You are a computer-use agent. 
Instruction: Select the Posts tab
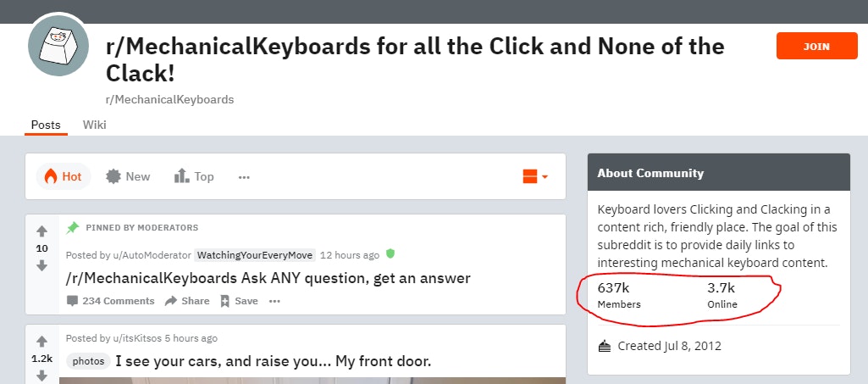(x=46, y=125)
